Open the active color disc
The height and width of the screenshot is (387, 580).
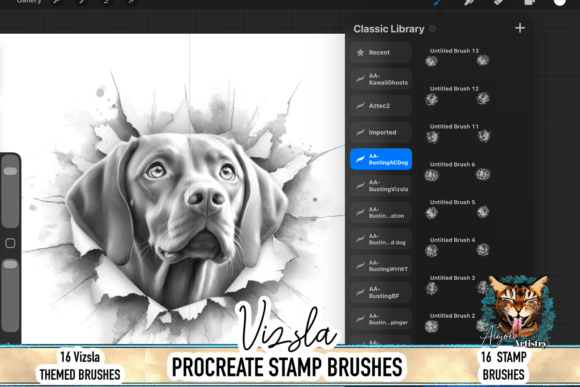pyautogui.click(x=559, y=2)
